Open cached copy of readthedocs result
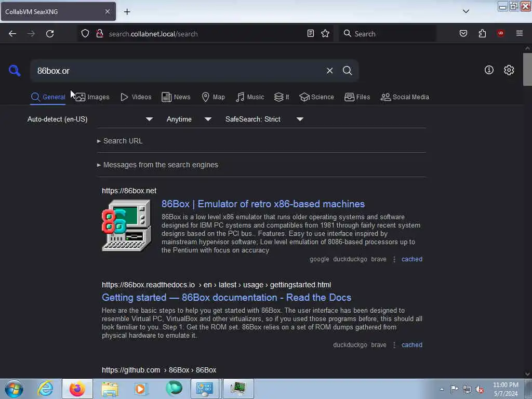The height and width of the screenshot is (399, 532). [412, 345]
